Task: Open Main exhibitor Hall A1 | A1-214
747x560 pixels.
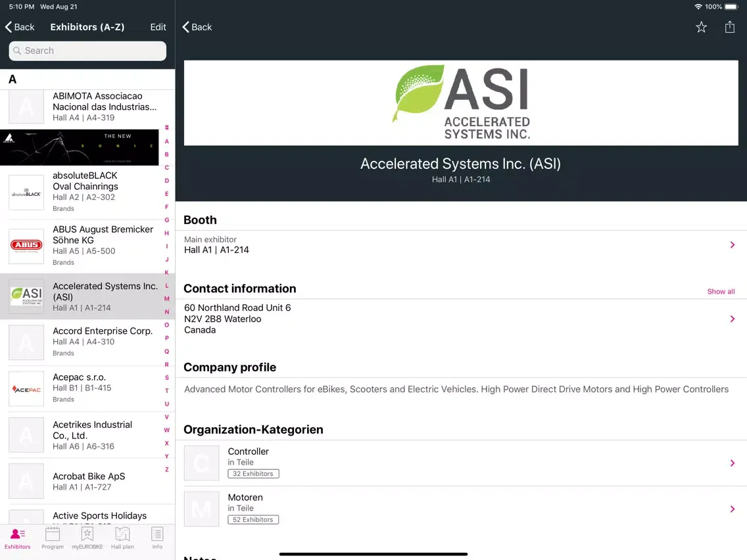Action: [x=461, y=245]
